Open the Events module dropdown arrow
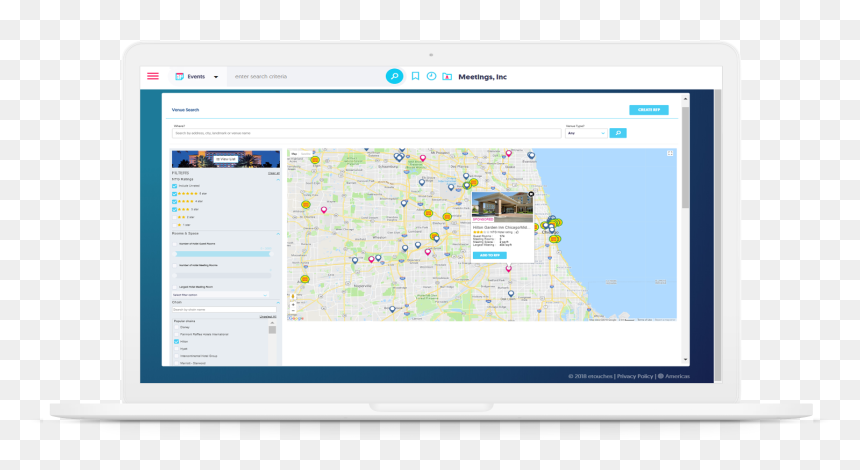The height and width of the screenshot is (470, 860). (x=216, y=77)
